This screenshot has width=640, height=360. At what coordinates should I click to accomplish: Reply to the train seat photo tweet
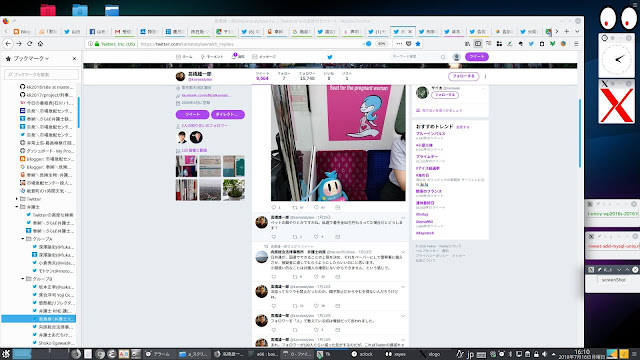(274, 207)
